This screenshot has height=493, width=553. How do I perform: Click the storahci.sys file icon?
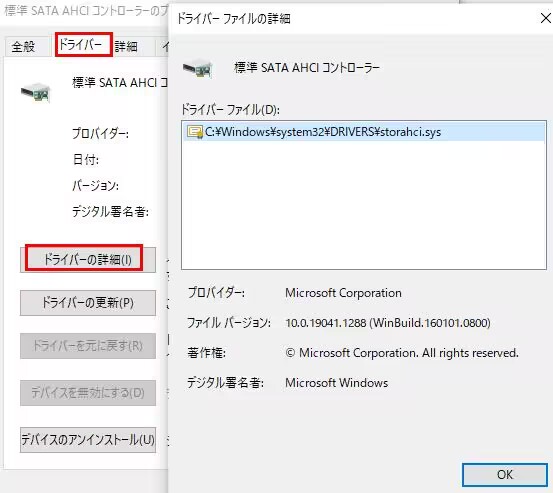coord(195,132)
